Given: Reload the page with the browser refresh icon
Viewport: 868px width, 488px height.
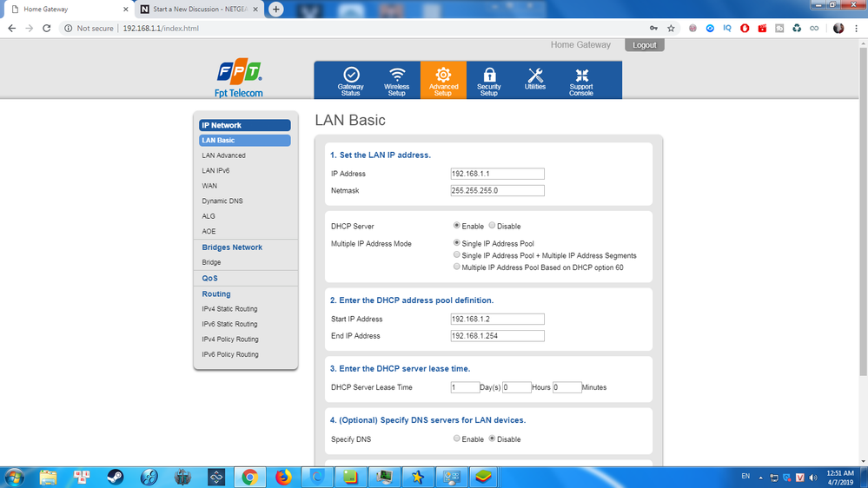Looking at the screenshot, I should [47, 29].
